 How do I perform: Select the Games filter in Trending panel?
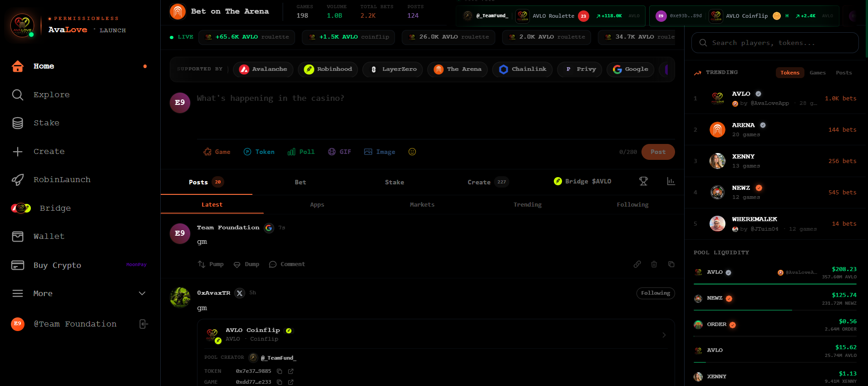point(818,73)
